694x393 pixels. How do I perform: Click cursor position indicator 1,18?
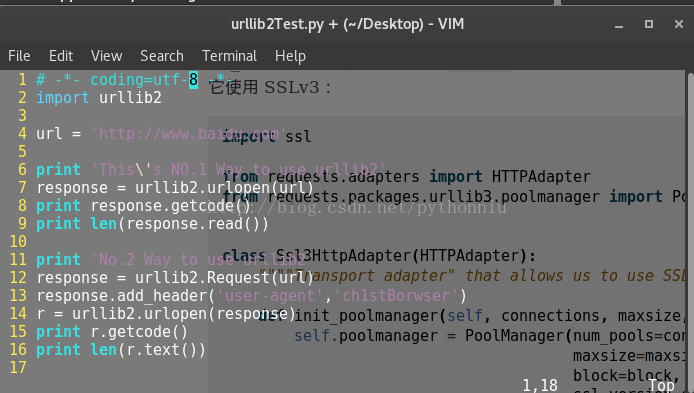pos(540,385)
